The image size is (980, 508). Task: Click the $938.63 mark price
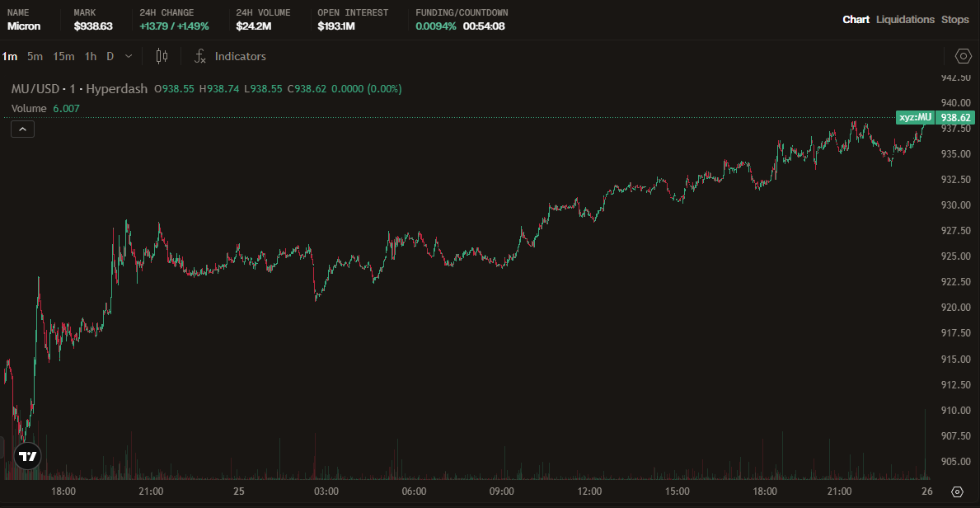(x=93, y=26)
